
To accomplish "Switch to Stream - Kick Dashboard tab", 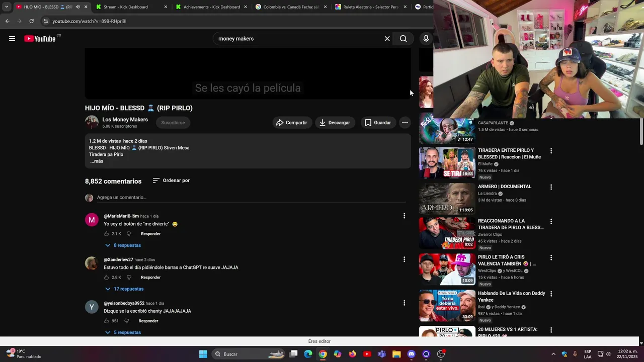I will click(x=126, y=7).
